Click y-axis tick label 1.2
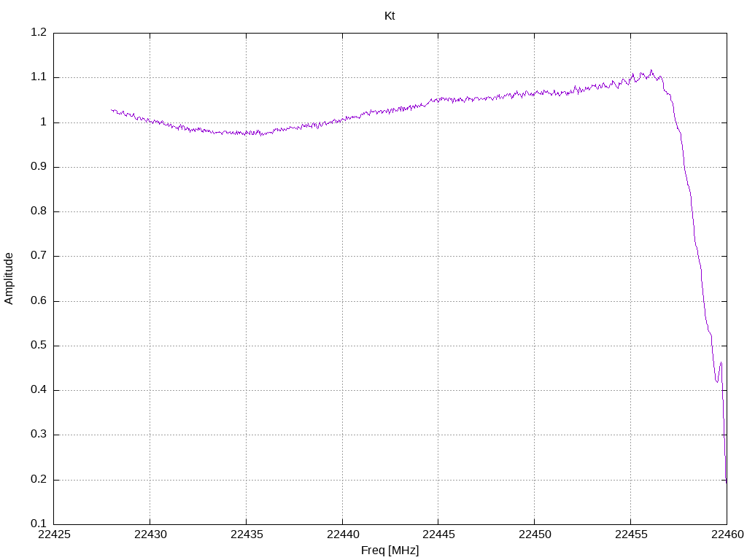 39,32
